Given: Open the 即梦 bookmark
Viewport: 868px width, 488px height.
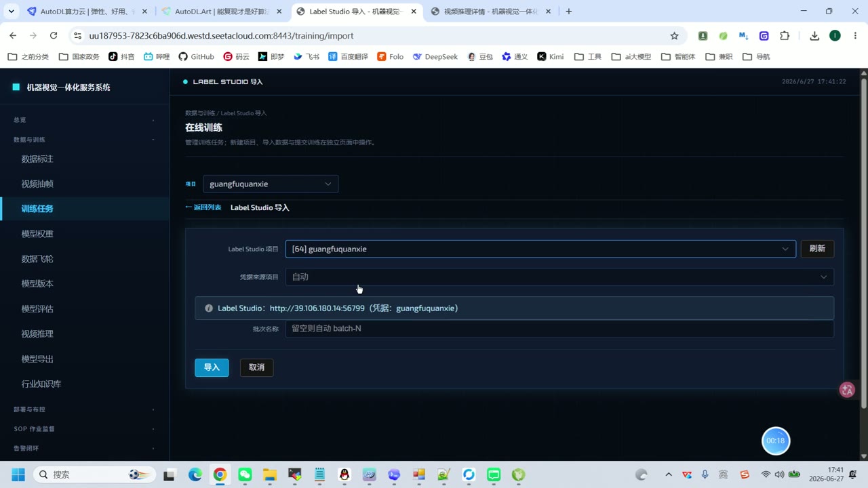Looking at the screenshot, I should pos(271,57).
